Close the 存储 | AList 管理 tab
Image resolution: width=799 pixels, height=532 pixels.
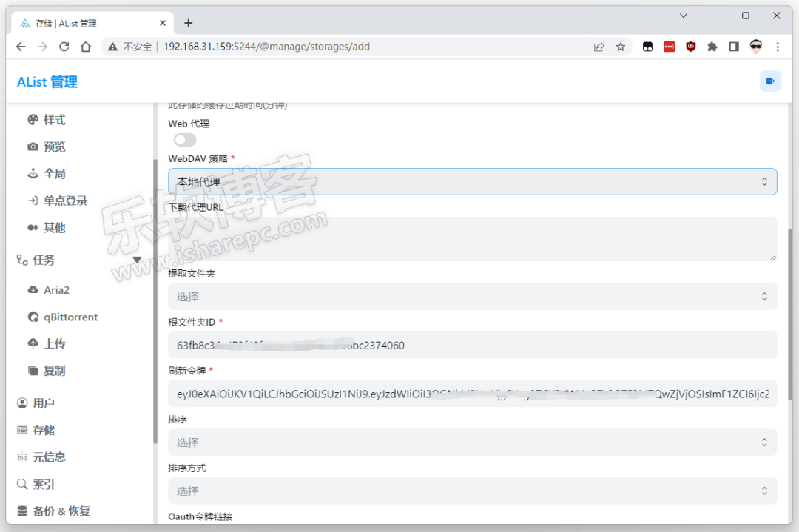163,23
